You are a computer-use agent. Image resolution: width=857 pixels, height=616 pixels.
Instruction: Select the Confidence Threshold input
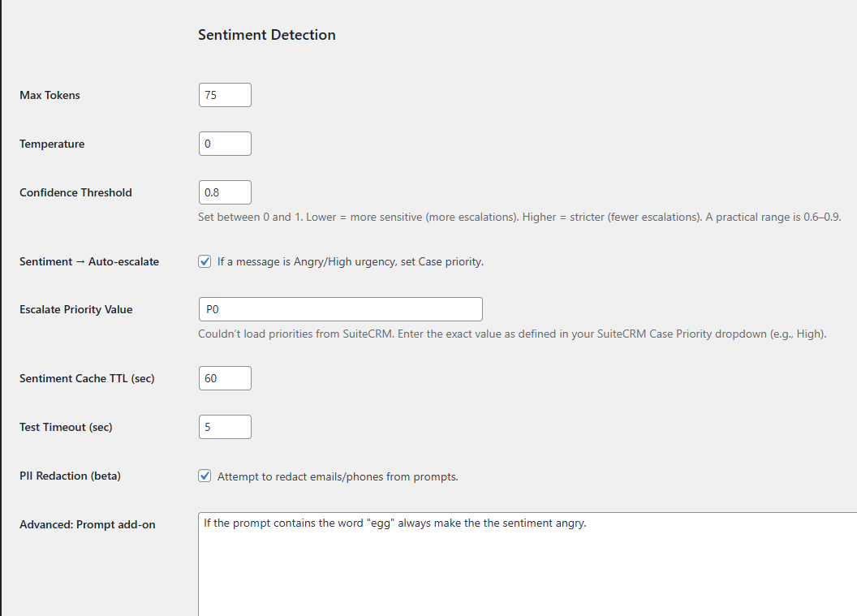coord(225,192)
